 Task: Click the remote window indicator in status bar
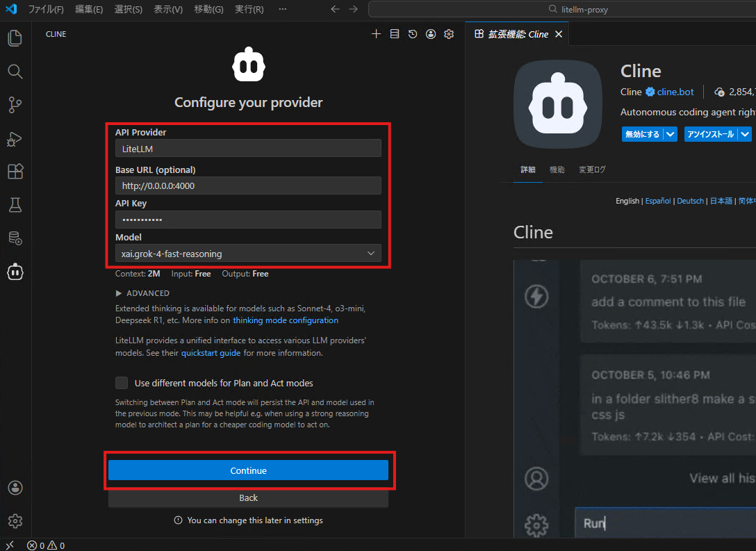point(10,545)
